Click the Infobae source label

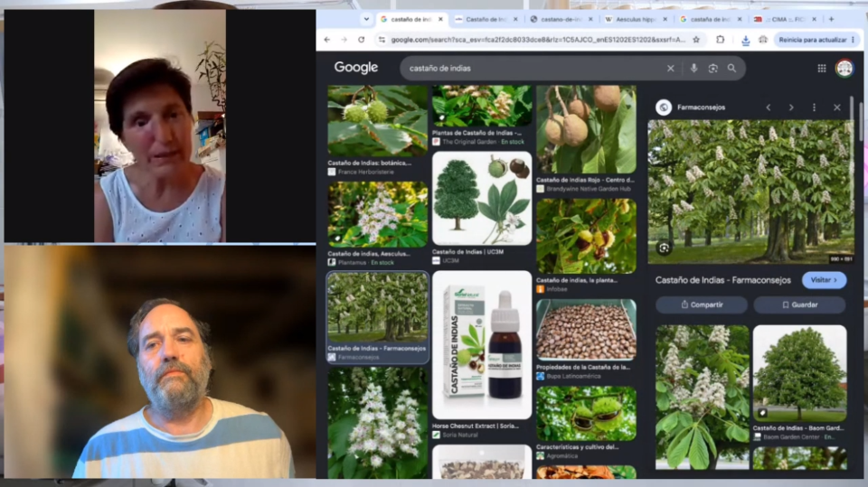pos(557,289)
